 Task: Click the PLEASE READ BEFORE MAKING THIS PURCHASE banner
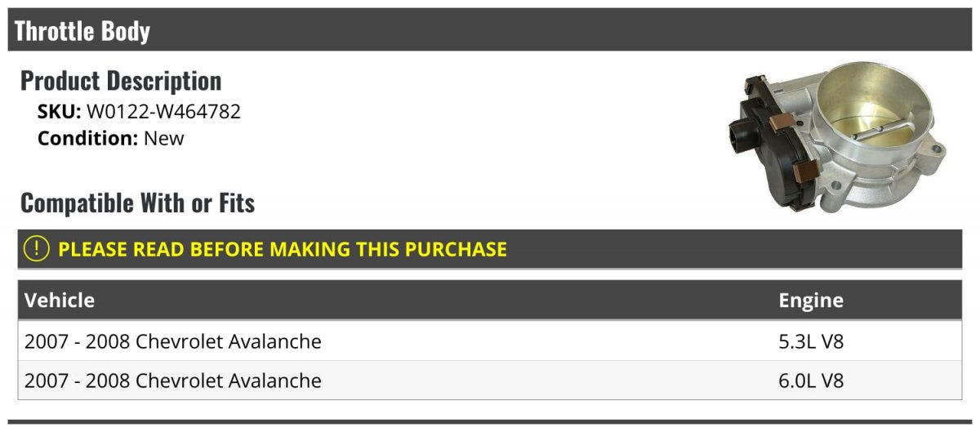tap(490, 249)
